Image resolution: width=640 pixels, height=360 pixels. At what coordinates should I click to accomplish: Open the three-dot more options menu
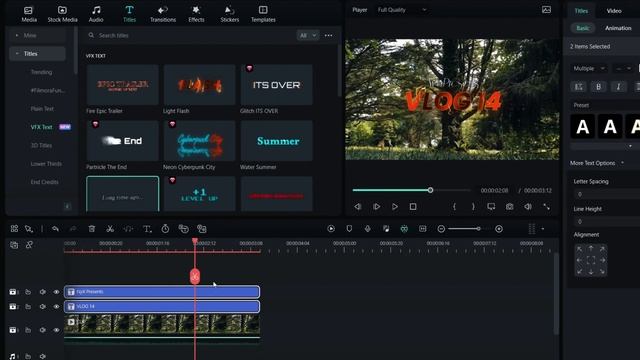(x=328, y=36)
